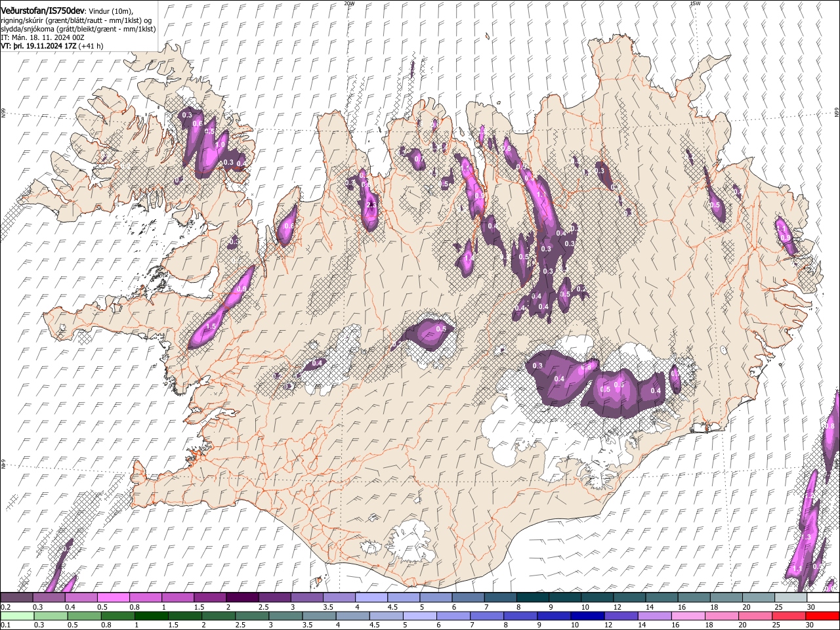840x630 pixels.
Task: Pick the snow-scale swatch starting at 0.3
Action: click(x=49, y=598)
